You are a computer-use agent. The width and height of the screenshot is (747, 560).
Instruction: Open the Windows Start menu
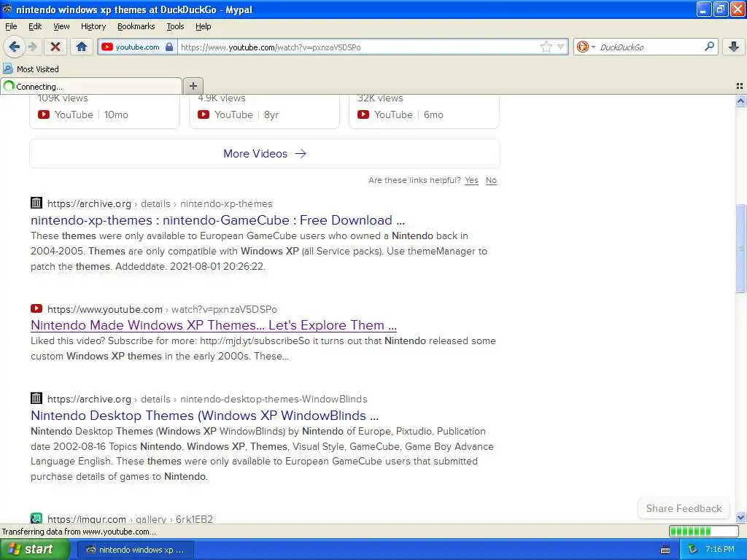pos(34,550)
